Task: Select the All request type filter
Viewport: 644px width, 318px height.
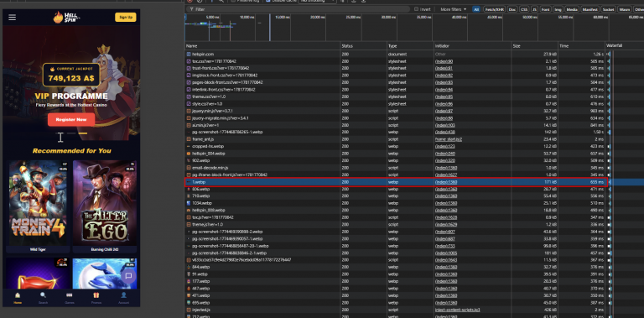Action: 476,9
